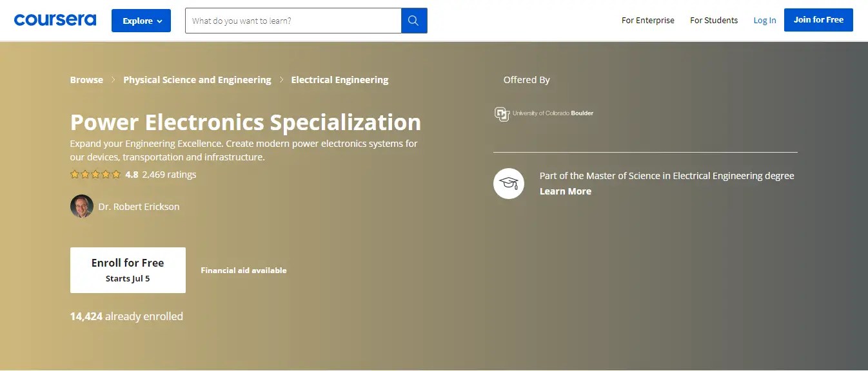Click the Coursera logo

(55, 20)
